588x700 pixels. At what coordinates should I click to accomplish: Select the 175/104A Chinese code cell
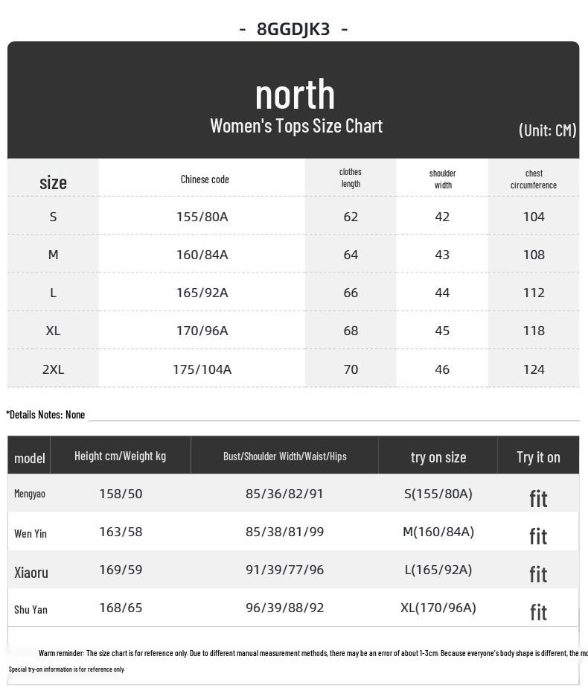202,369
